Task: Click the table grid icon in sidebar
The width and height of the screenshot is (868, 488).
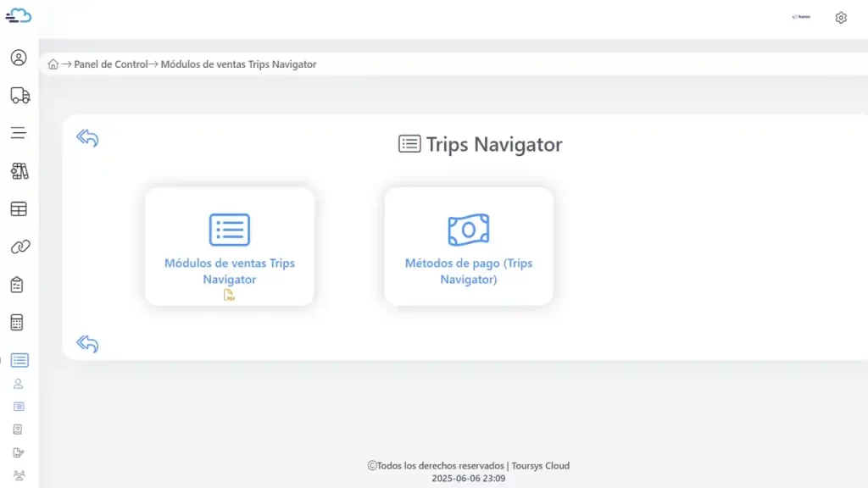Action: pos(19,208)
